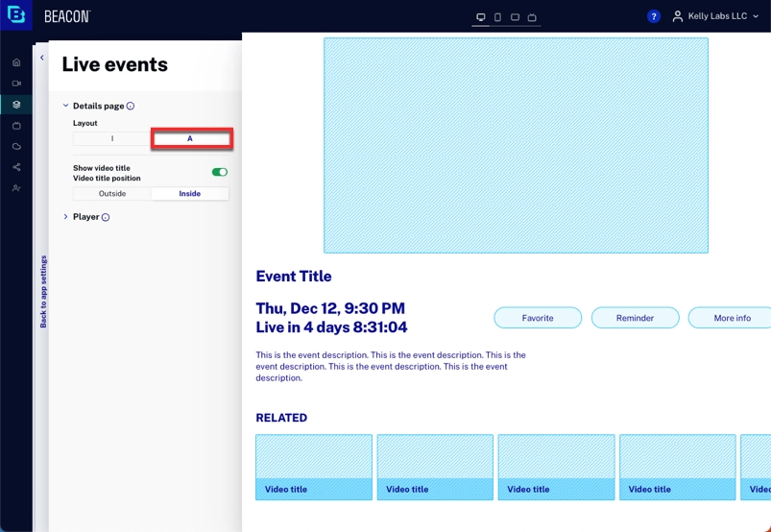Image resolution: width=771 pixels, height=532 pixels.
Task: Switch preview to mobile phone device icon
Action: pyautogui.click(x=497, y=17)
